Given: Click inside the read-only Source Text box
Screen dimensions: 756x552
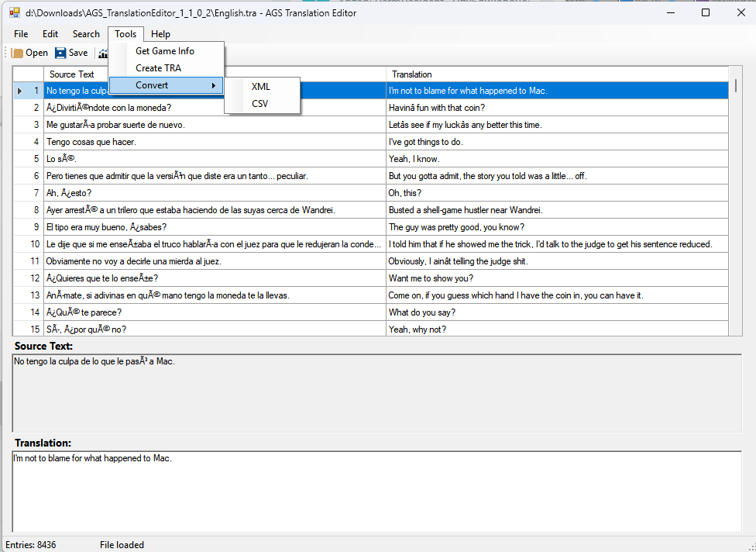Looking at the screenshot, I should [x=377, y=393].
